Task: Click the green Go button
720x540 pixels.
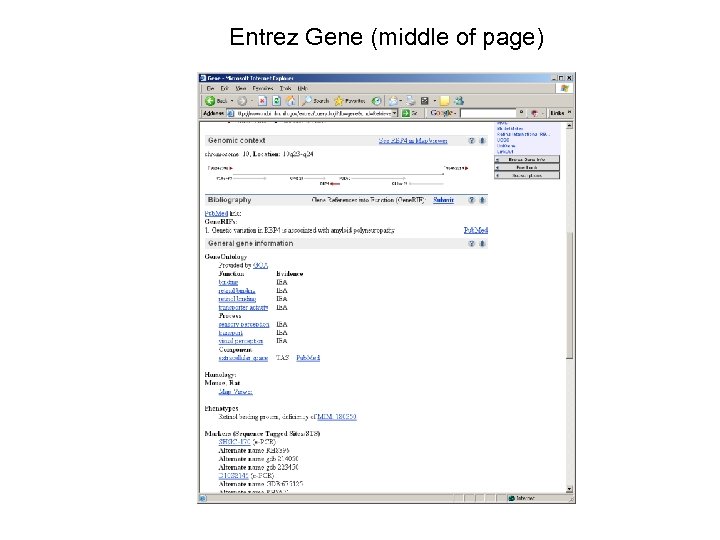Action: 405,113
